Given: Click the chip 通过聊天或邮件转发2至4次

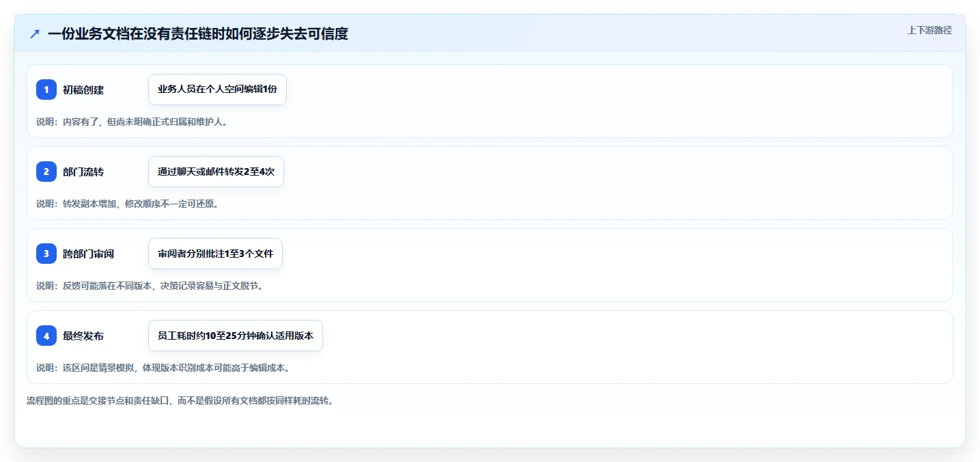Looking at the screenshot, I should tap(216, 172).
